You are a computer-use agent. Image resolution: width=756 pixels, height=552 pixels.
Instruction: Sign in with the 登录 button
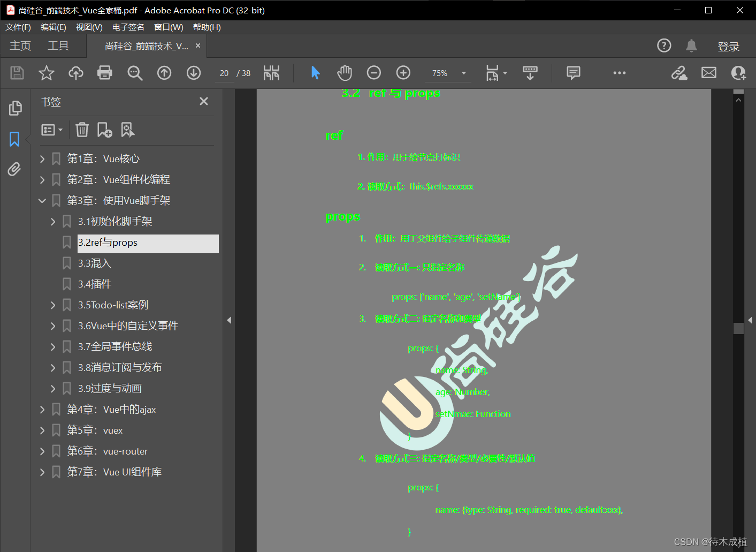coord(728,47)
